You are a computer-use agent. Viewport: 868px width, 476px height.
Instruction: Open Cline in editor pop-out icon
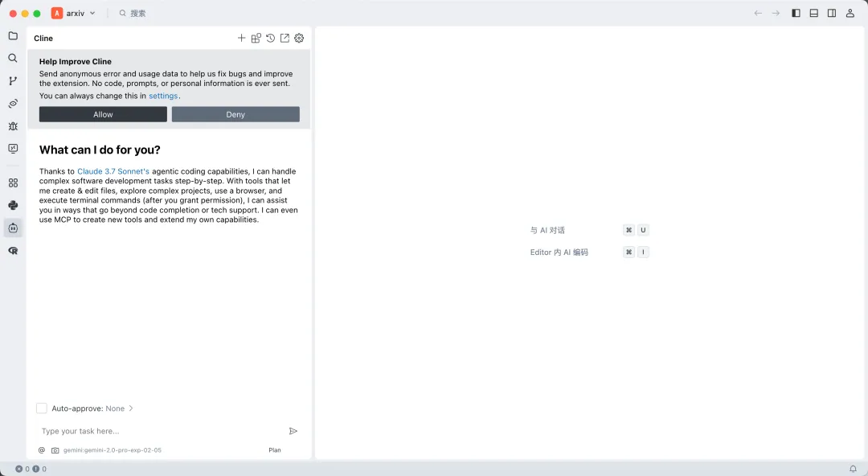coord(285,39)
